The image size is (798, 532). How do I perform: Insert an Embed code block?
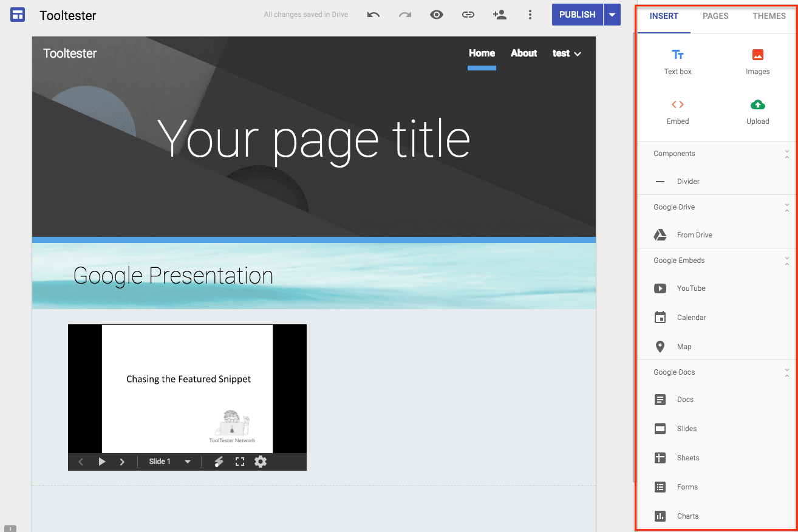coord(678,112)
